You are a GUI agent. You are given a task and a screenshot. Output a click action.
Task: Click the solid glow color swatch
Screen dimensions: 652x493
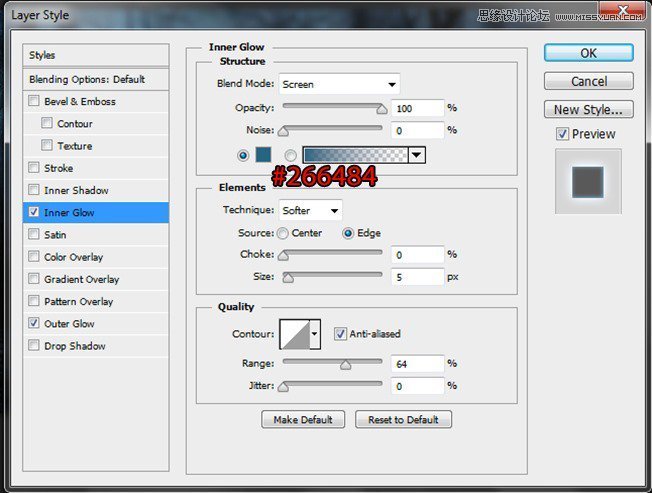click(264, 155)
